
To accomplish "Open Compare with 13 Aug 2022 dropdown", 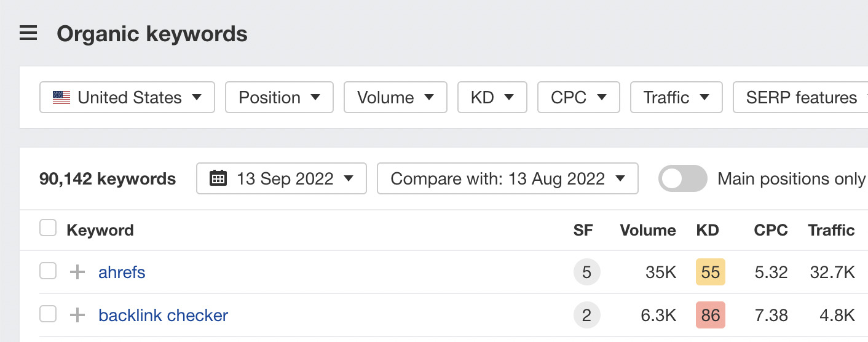I will (507, 178).
